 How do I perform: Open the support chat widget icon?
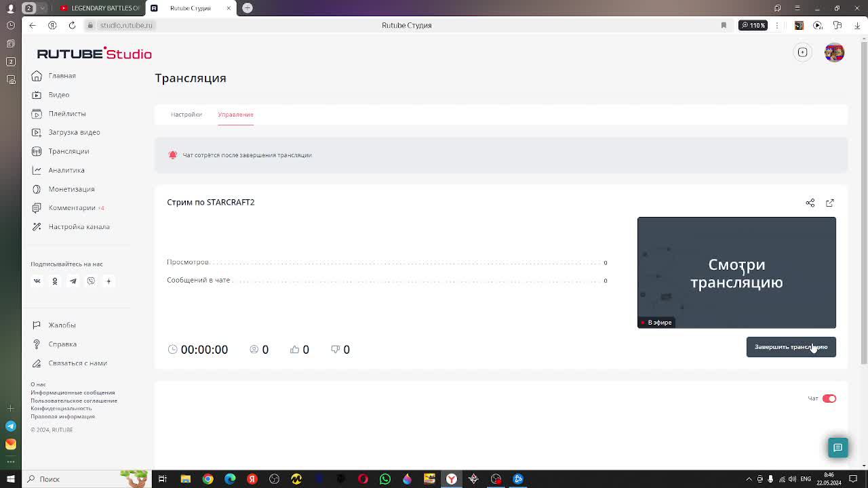coord(837,448)
